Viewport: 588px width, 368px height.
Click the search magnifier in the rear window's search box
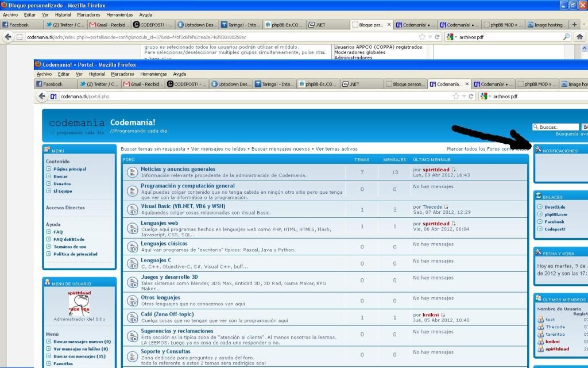click(x=566, y=37)
